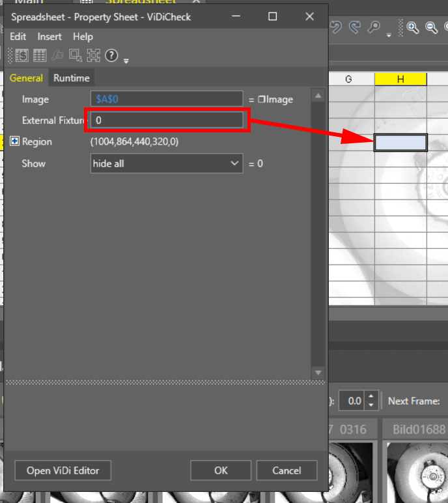Switch to the Runtime tab

pos(72,78)
